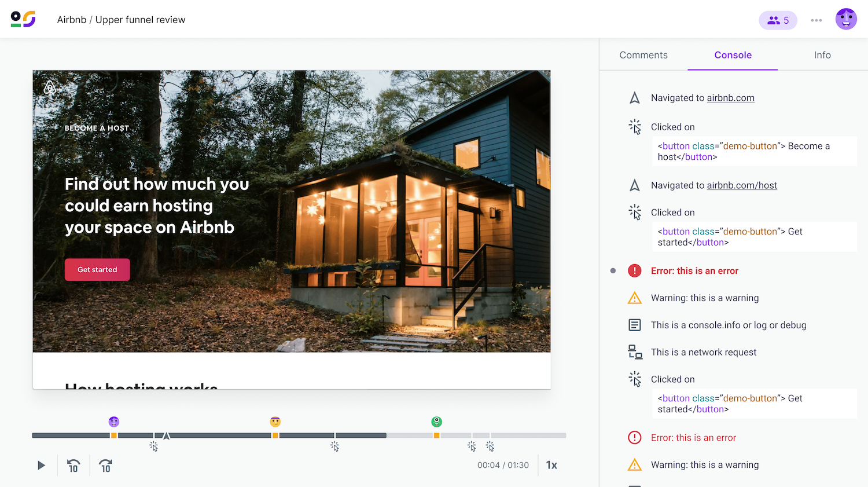Click the green commenter avatar on timeline
Viewport: 868px width, 487px height.
coord(437,422)
